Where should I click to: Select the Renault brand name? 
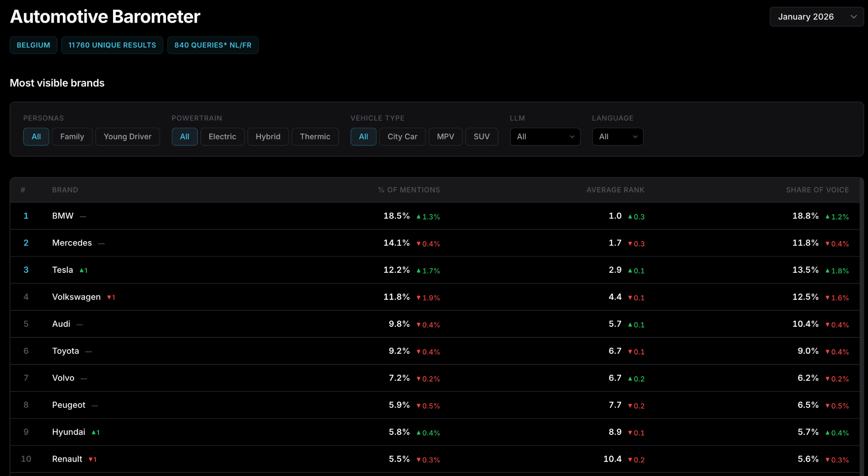pyautogui.click(x=67, y=459)
